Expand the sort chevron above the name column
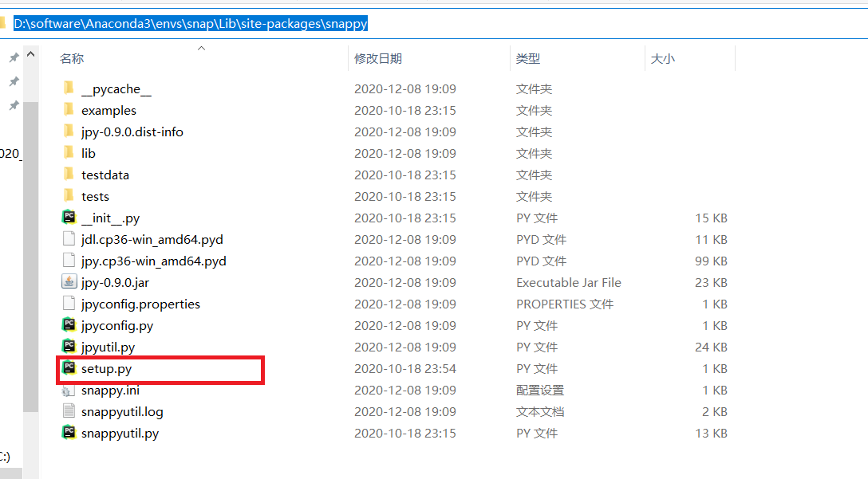The width and height of the screenshot is (868, 479). [x=201, y=48]
